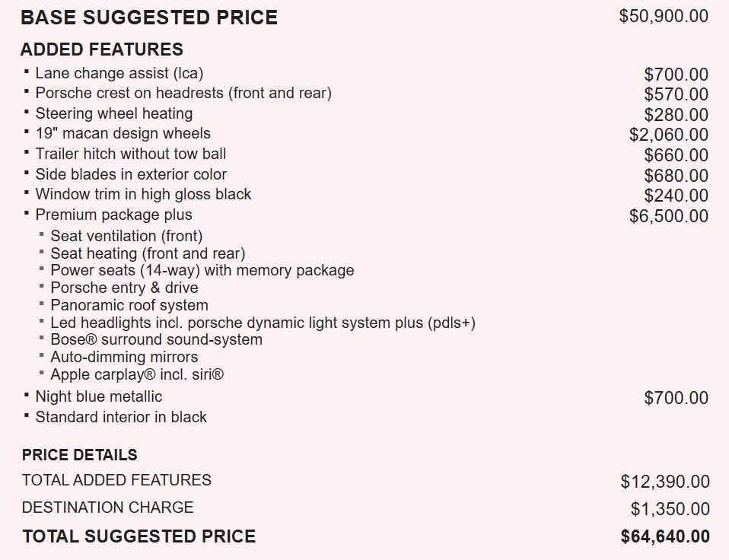Click the Total Suggested Price $64,640.00

coord(665,536)
